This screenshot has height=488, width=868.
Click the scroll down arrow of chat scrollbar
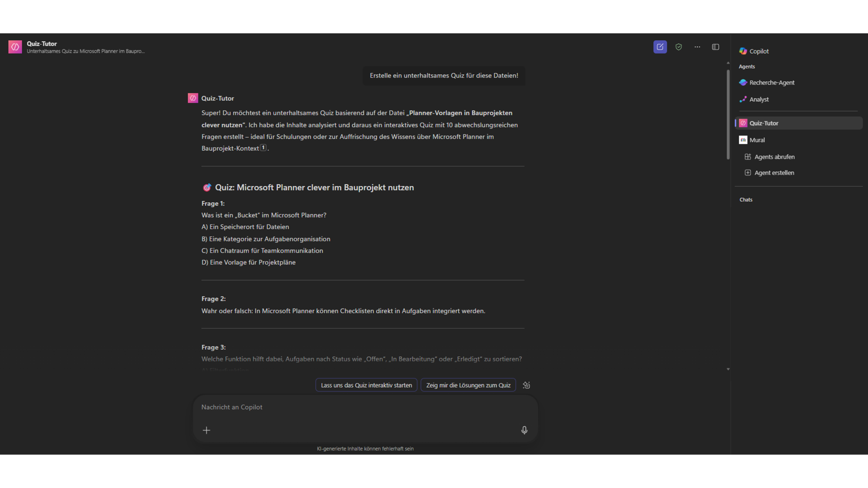(x=728, y=369)
